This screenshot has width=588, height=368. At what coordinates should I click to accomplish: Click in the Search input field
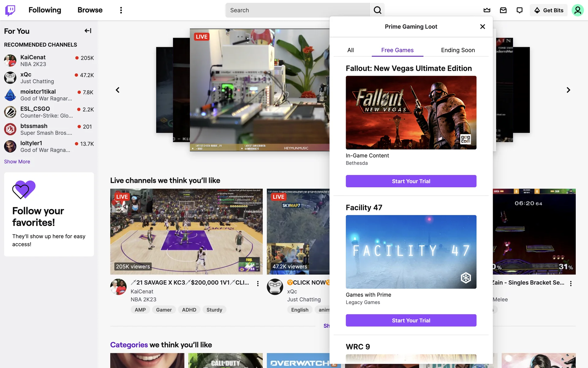[x=297, y=10]
